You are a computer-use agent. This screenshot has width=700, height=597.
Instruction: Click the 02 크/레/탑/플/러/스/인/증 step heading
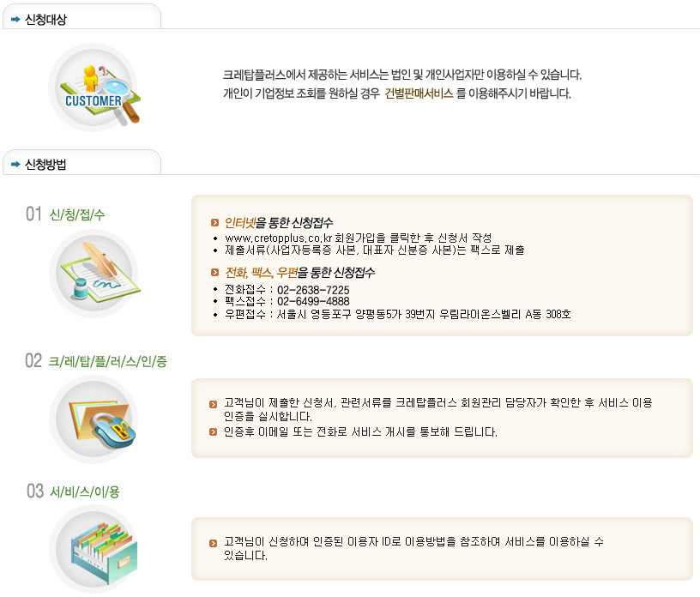(x=96, y=361)
